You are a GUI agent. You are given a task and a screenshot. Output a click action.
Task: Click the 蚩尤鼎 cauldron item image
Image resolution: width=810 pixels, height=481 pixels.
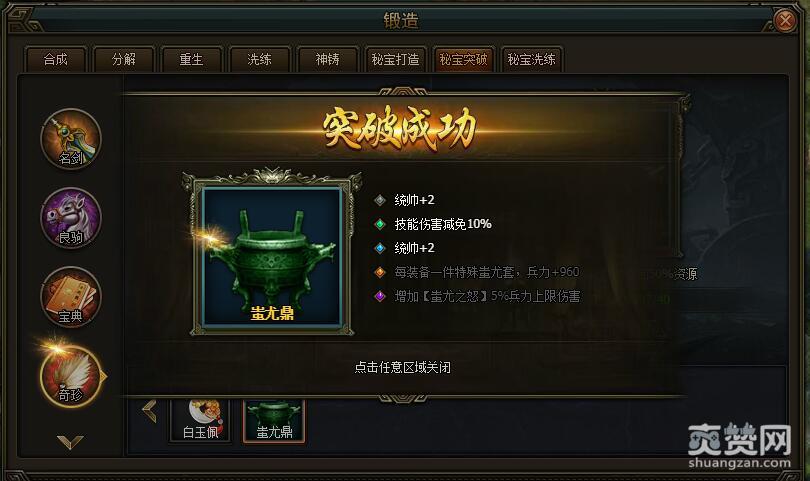click(x=272, y=257)
